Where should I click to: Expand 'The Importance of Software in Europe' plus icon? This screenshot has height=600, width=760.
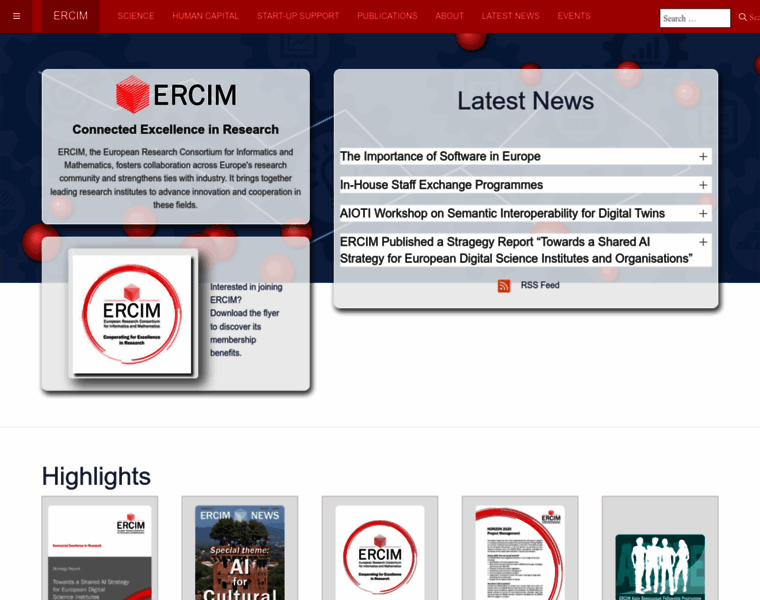(703, 157)
